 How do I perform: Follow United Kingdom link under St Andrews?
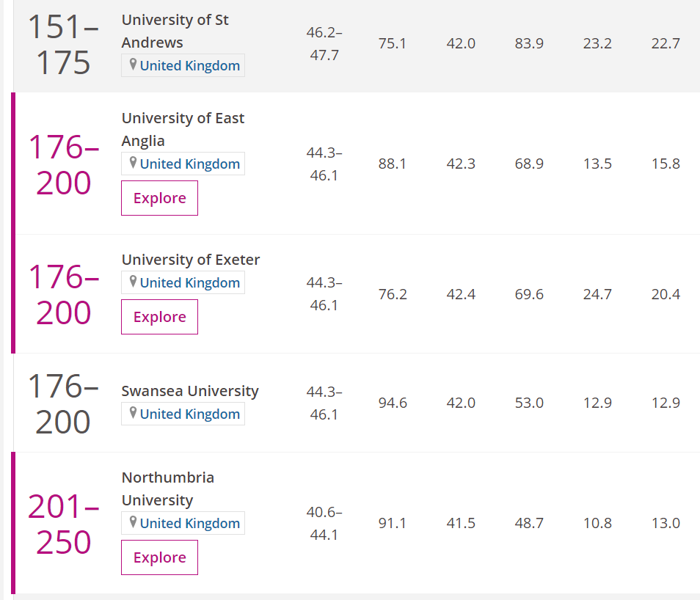(190, 65)
